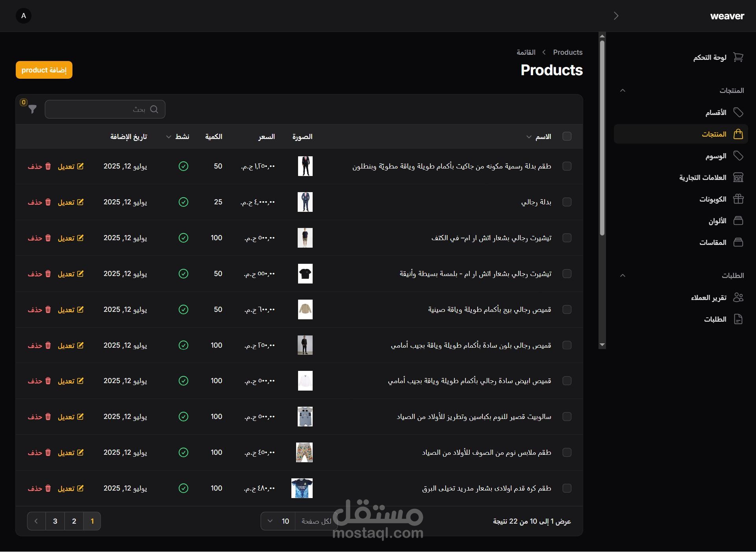Image resolution: width=756 pixels, height=552 pixels.
Task: Click the إضافة product button
Action: [x=44, y=70]
